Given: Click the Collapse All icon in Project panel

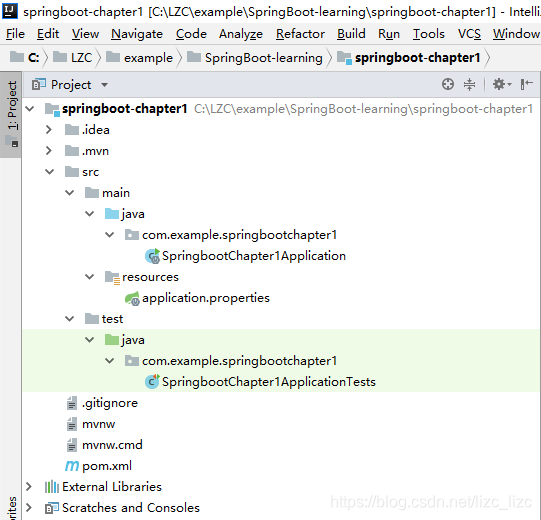Looking at the screenshot, I should (x=469, y=84).
